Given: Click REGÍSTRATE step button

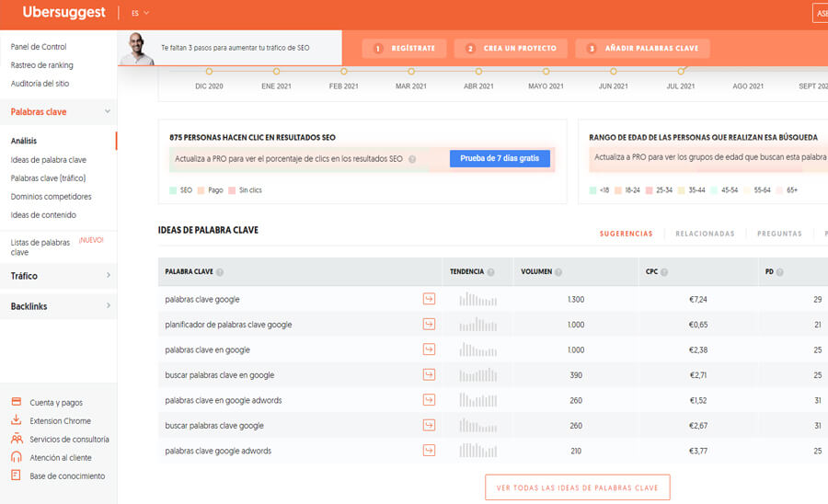Looking at the screenshot, I should click(x=404, y=48).
